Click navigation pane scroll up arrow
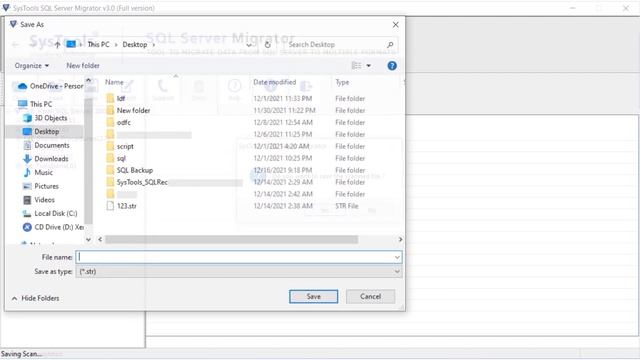640x360 pixels. click(89, 81)
